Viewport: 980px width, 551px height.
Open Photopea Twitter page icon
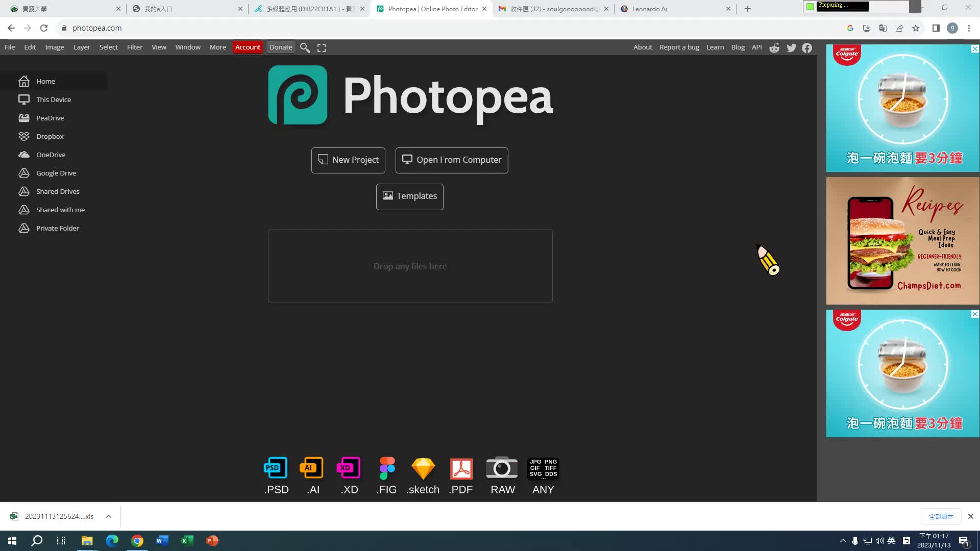[791, 47]
